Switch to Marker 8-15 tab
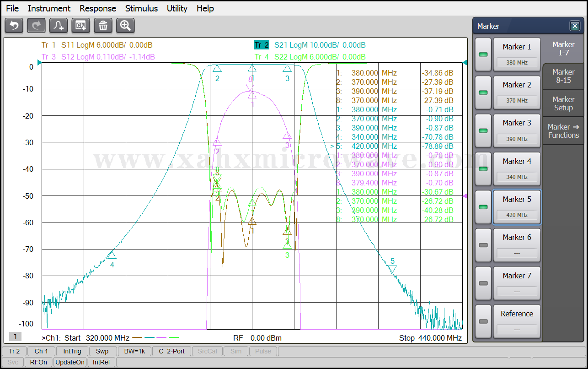This screenshot has height=369, width=588. click(563, 76)
